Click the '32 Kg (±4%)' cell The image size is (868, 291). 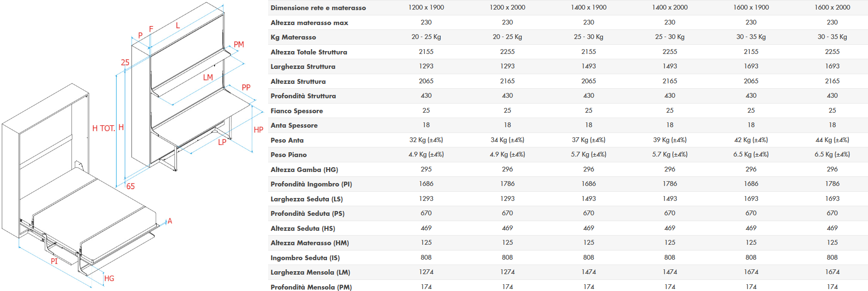click(x=426, y=140)
